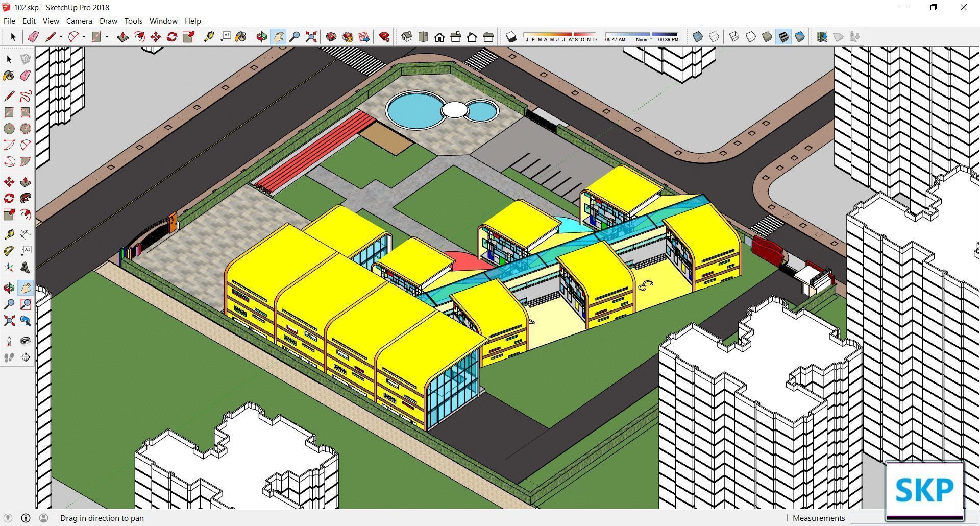Click the geo-location status bar icon
Viewport: 980px width, 526px height.
click(x=8, y=518)
